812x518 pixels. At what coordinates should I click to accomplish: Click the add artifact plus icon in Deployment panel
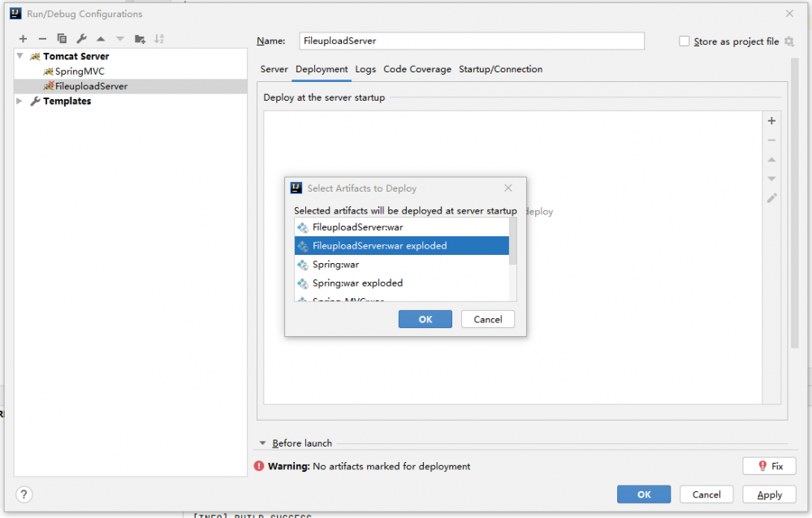click(x=771, y=121)
